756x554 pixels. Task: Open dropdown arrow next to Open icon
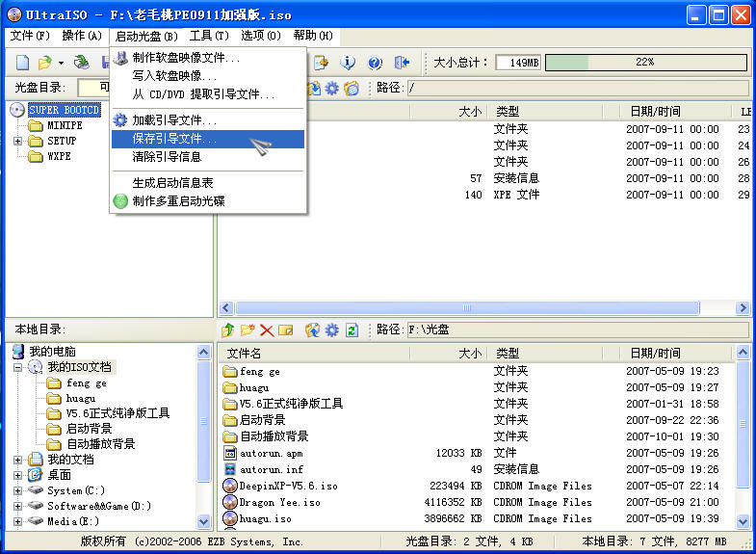coord(61,64)
